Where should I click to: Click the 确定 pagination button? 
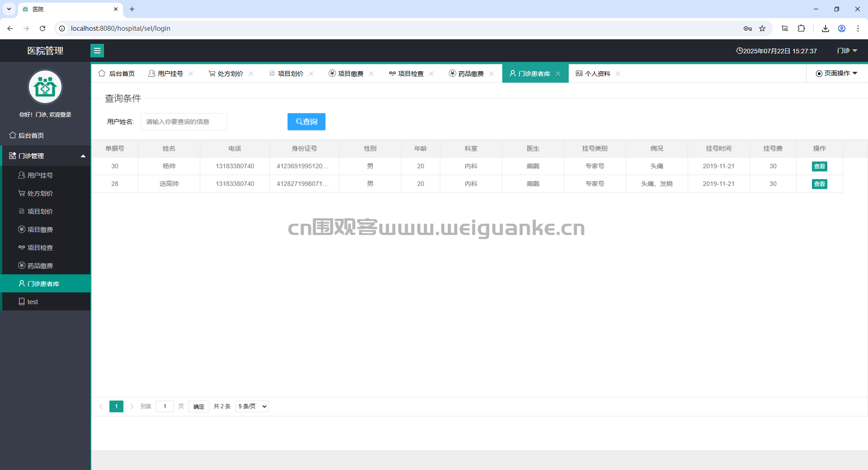pyautogui.click(x=199, y=406)
